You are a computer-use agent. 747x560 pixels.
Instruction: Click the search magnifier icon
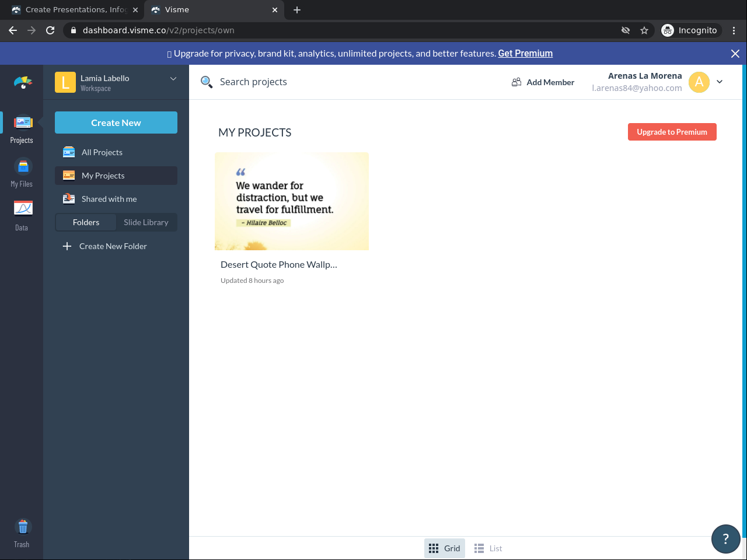coord(207,82)
